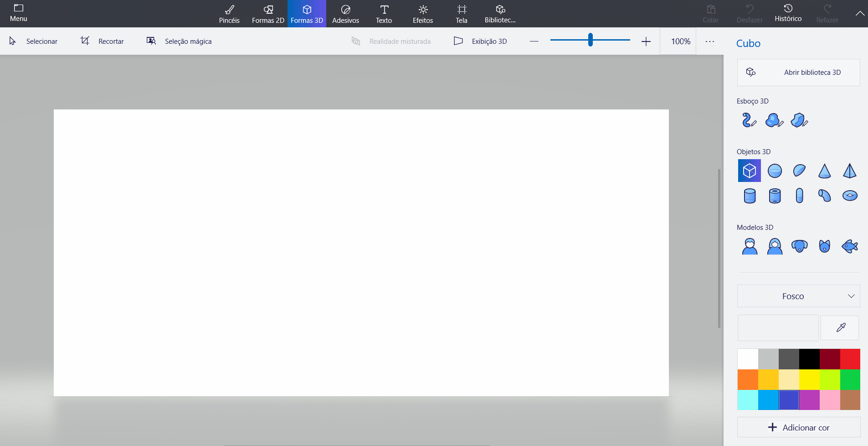868x446 pixels.
Task: Collapse the top ribbon with the chevron
Action: (859, 14)
